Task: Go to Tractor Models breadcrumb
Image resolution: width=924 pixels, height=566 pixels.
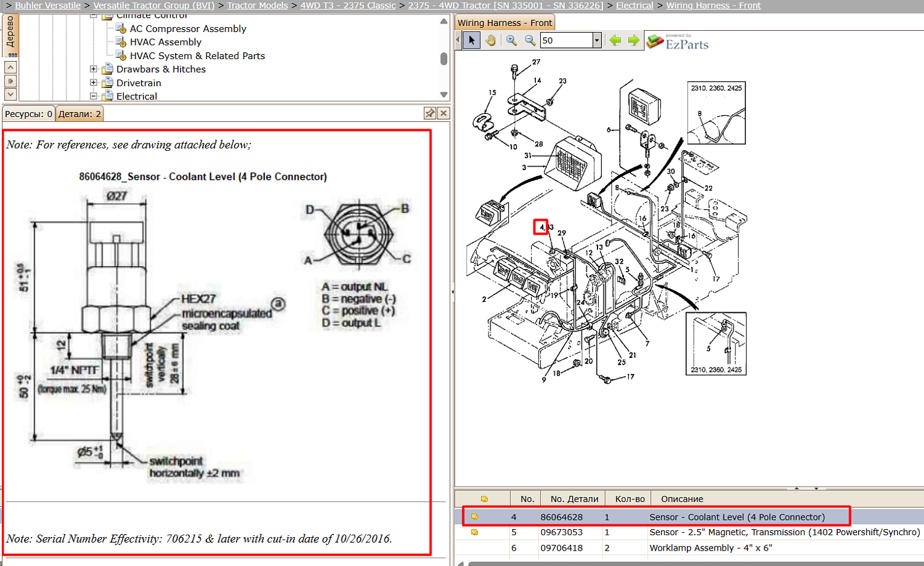Action: (257, 6)
